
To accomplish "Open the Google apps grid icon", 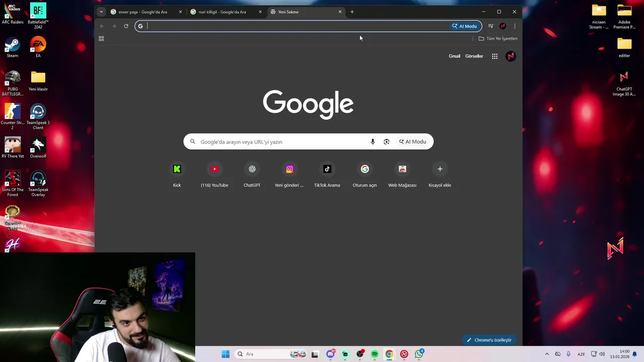I will tap(495, 56).
